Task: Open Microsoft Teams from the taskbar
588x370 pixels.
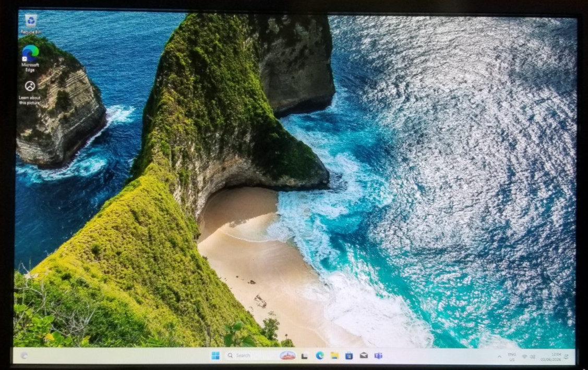Action: tap(378, 355)
